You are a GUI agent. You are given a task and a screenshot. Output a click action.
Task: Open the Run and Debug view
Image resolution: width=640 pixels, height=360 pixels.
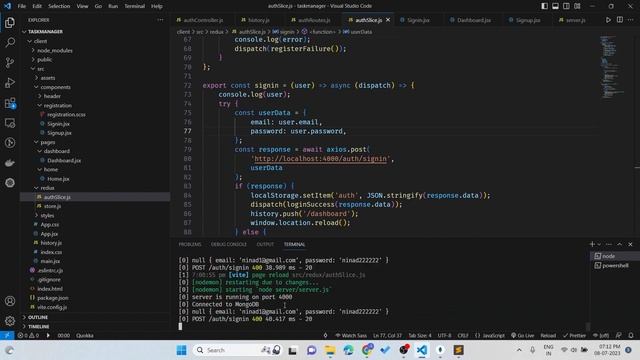[x=10, y=82]
